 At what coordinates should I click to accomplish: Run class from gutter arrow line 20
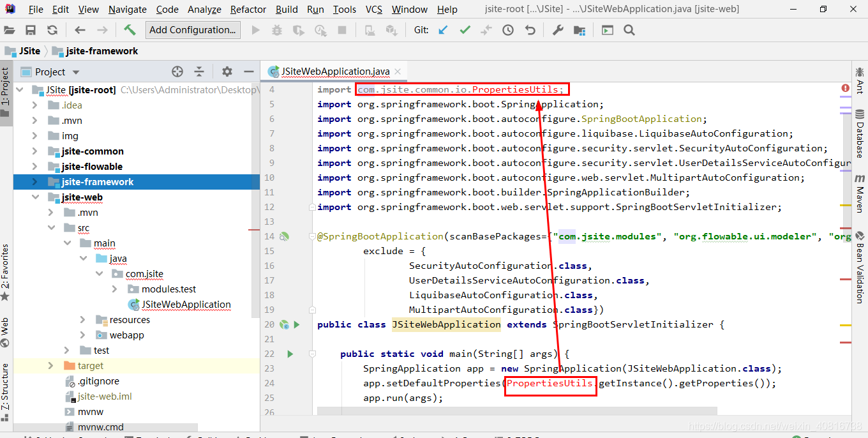coord(296,324)
